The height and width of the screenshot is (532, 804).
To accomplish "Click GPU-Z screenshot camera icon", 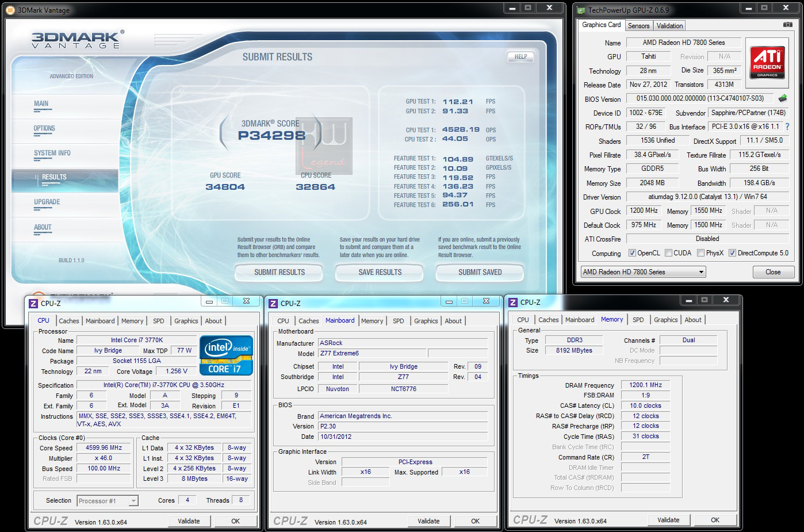I will pyautogui.click(x=787, y=25).
